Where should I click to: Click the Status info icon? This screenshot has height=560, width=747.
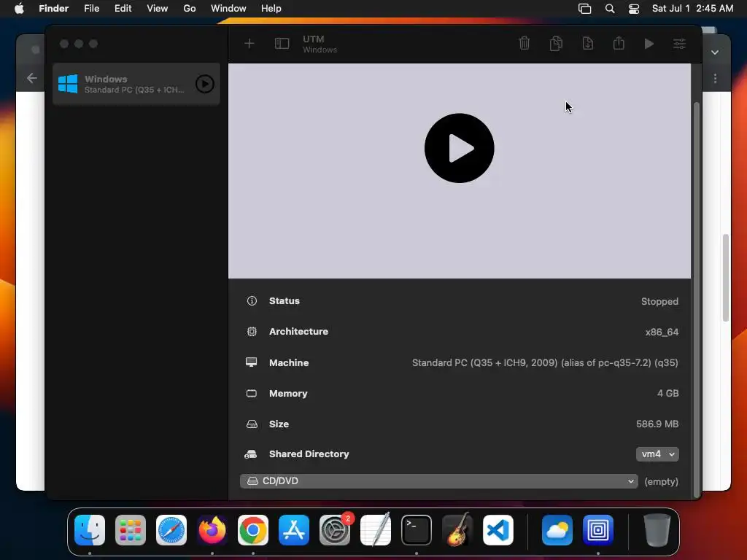click(252, 301)
